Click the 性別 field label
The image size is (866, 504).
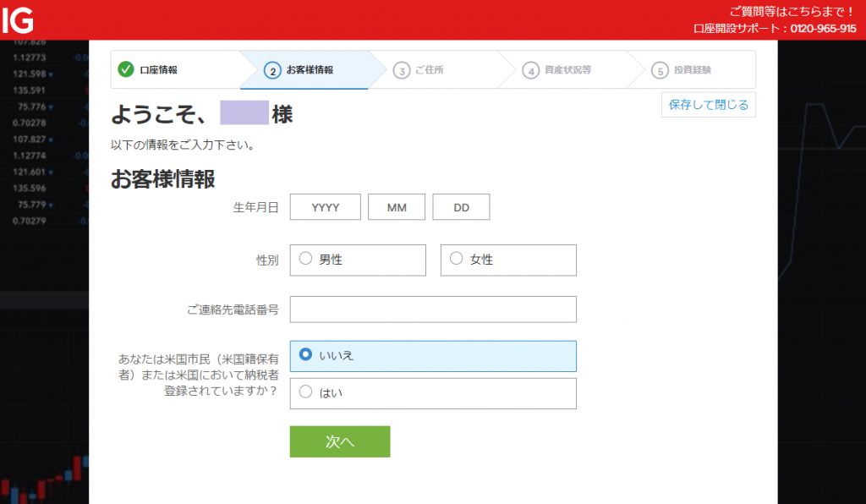click(267, 260)
